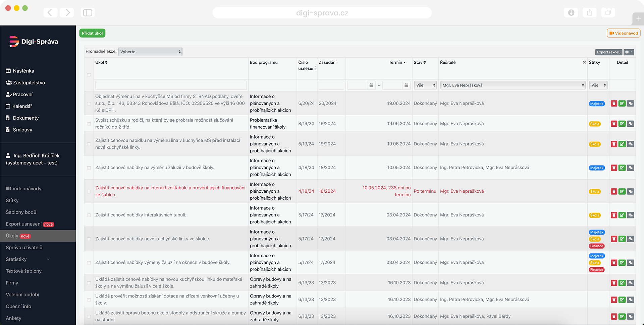
Task: Open comments for the school meeting task
Action: [630, 124]
